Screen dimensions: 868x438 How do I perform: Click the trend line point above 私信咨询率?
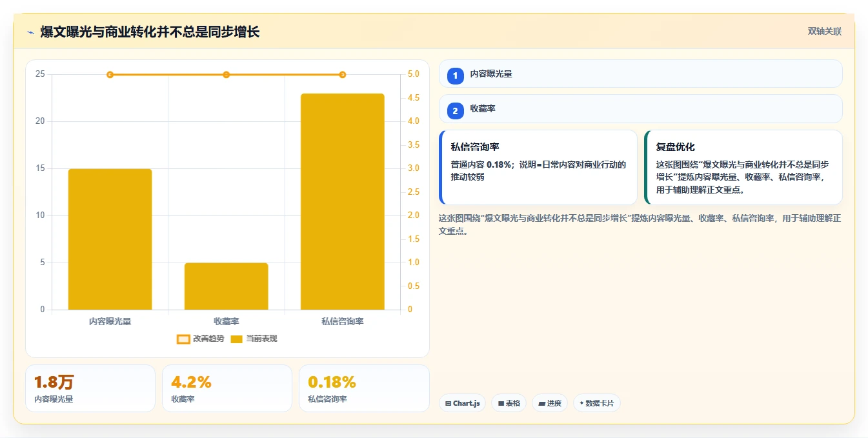[x=343, y=75]
